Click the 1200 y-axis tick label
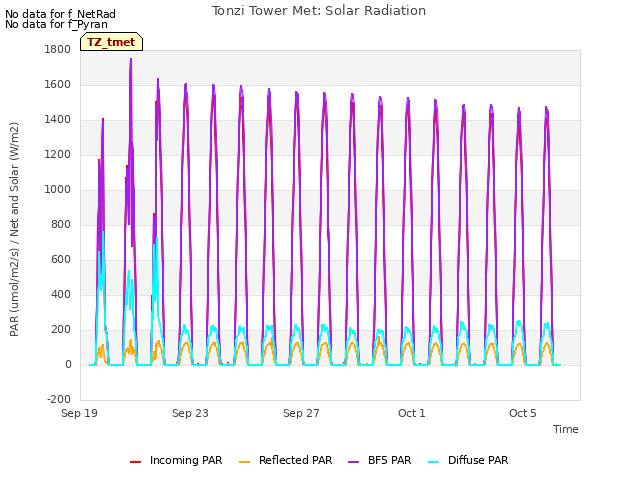Image resolution: width=640 pixels, height=480 pixels. click(58, 155)
